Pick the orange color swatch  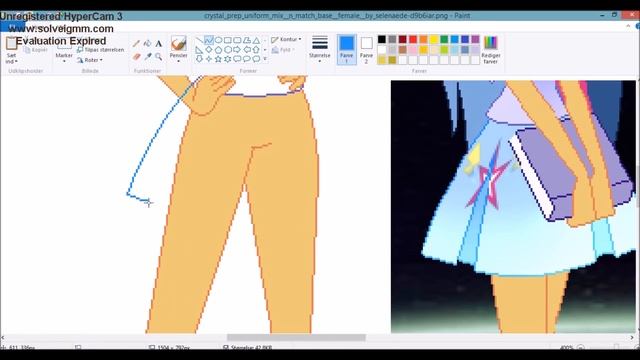[423, 40]
